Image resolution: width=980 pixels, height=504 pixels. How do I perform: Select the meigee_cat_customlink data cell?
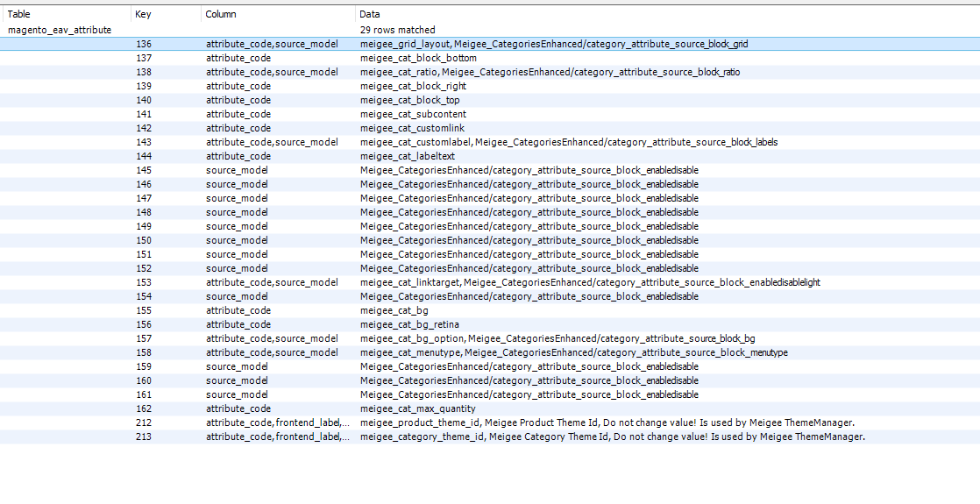[413, 128]
